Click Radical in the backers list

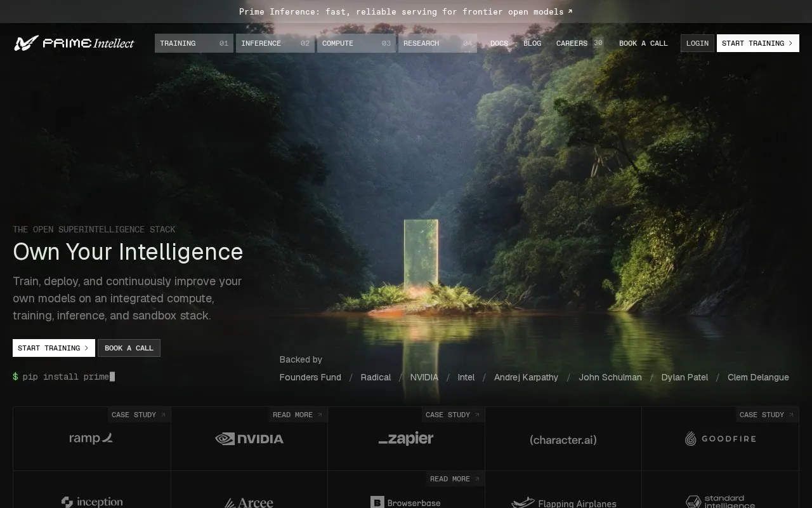(376, 377)
